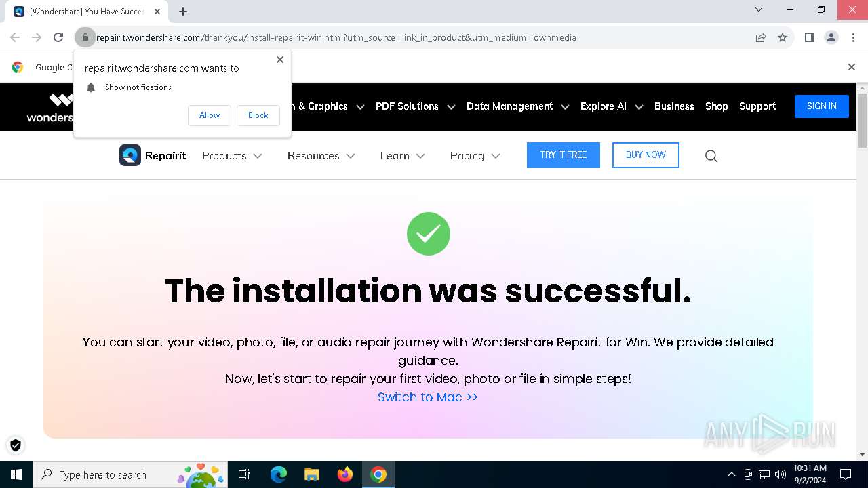Allow notifications from repairit.wondershare.com

click(210, 115)
